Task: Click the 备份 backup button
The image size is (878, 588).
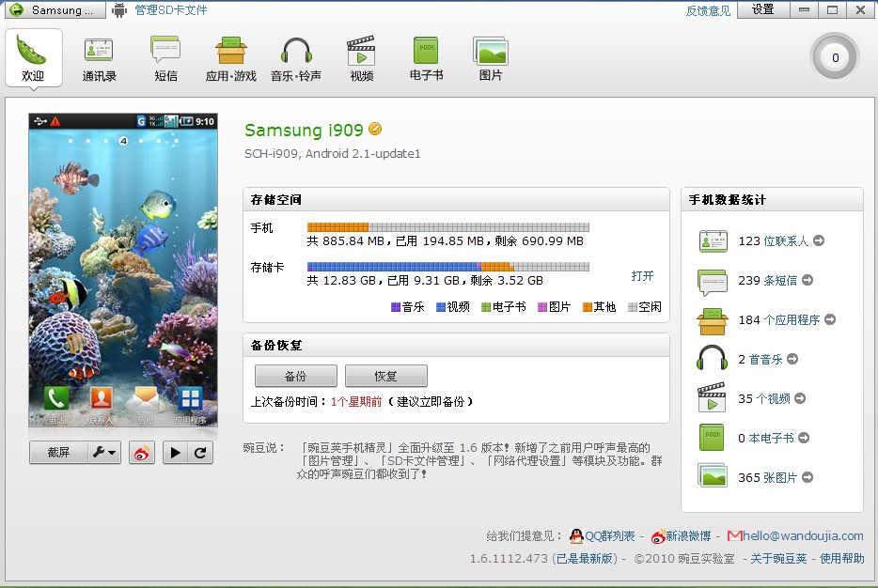Action: coord(296,376)
